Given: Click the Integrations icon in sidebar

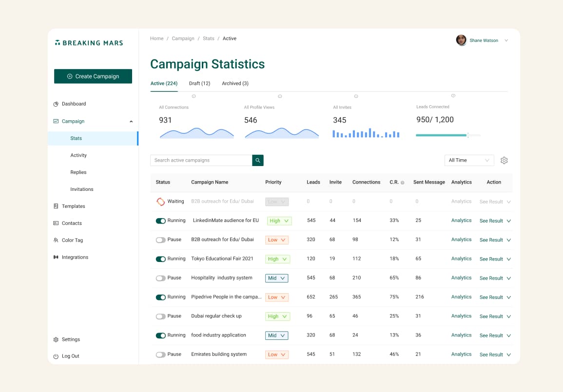Looking at the screenshot, I should [56, 257].
